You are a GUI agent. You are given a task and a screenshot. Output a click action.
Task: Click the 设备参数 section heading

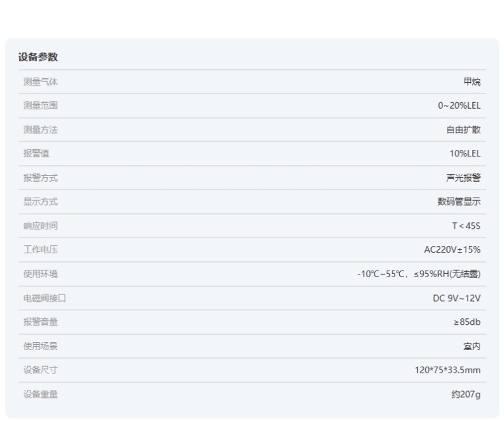(38, 57)
